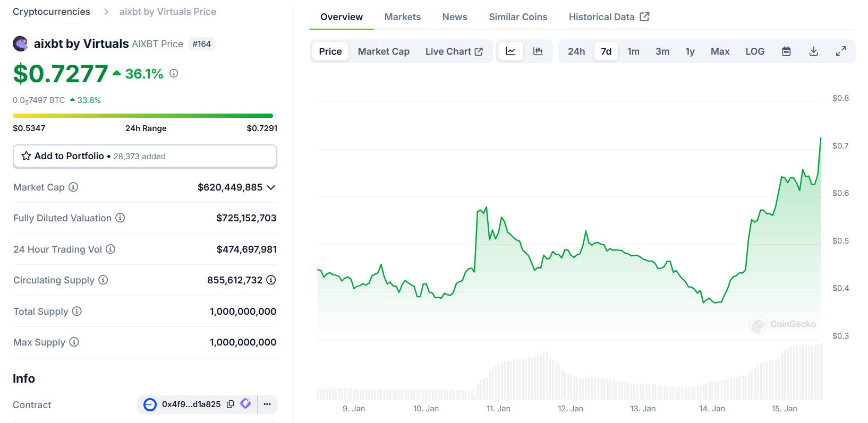Select the Price chart toggle

point(330,51)
